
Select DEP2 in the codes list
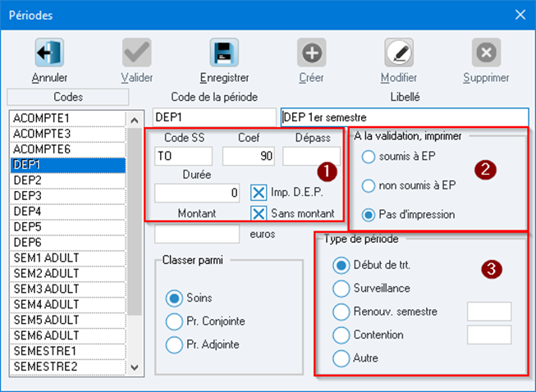click(x=68, y=180)
